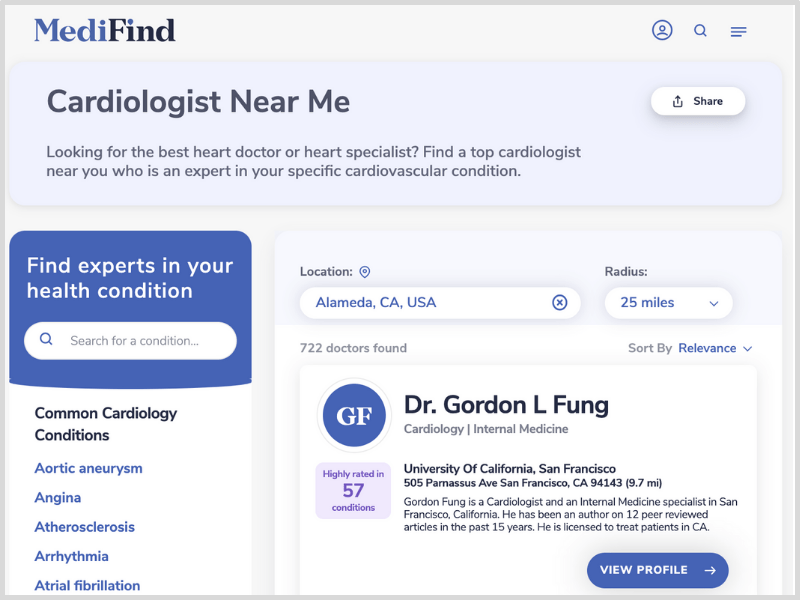Click the arrow icon inside View Profile
800x600 pixels.
click(710, 570)
